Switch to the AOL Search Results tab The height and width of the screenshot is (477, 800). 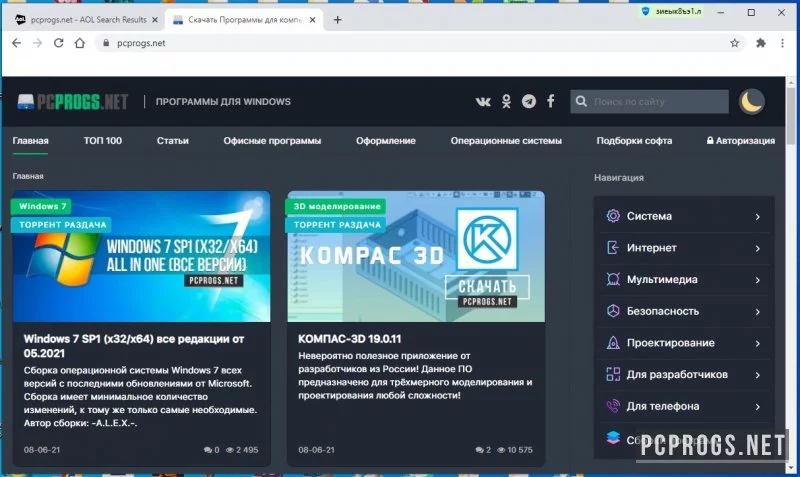[86, 20]
